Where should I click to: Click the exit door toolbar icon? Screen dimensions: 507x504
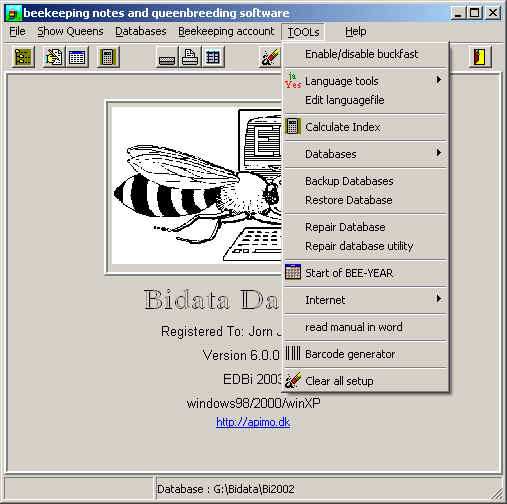pos(480,57)
